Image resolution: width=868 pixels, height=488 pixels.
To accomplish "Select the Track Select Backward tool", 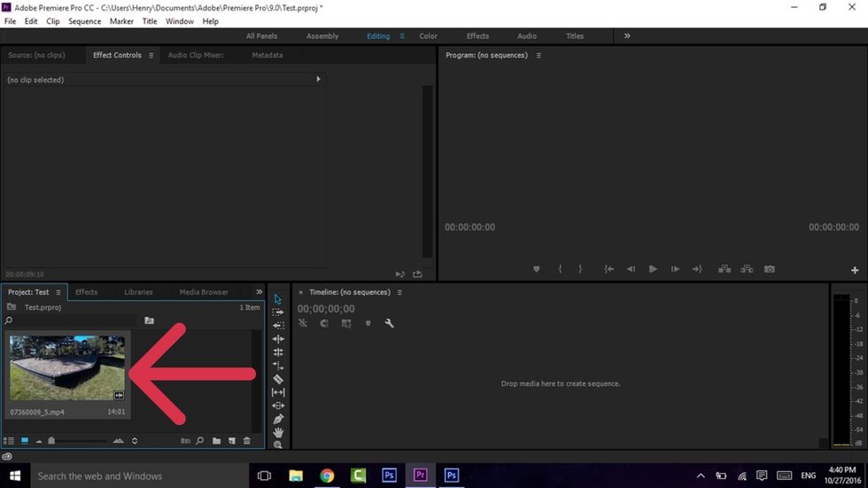I will point(278,325).
